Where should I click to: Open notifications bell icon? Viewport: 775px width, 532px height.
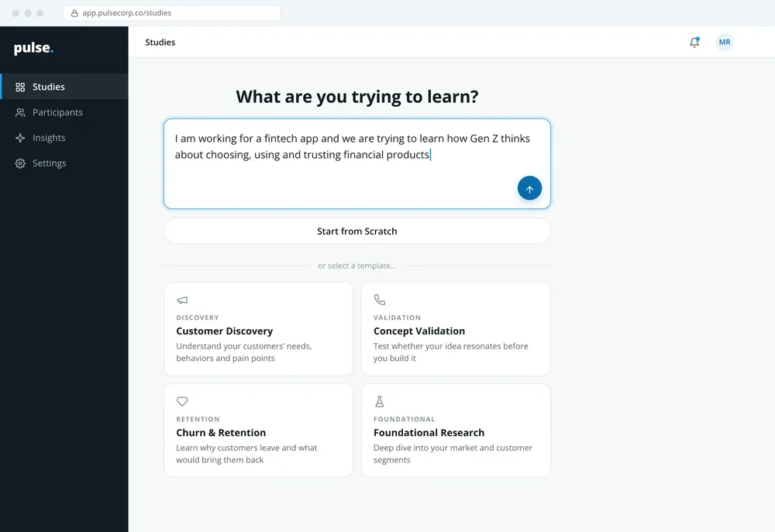[694, 42]
